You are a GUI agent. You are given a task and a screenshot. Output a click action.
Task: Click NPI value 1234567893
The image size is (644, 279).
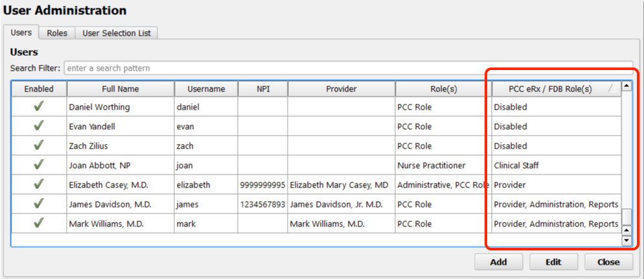(x=263, y=204)
